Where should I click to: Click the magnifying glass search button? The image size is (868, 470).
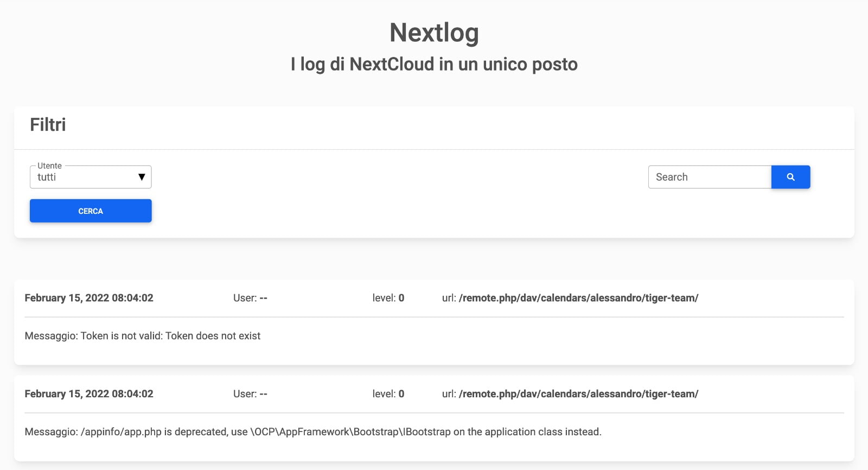coord(790,177)
